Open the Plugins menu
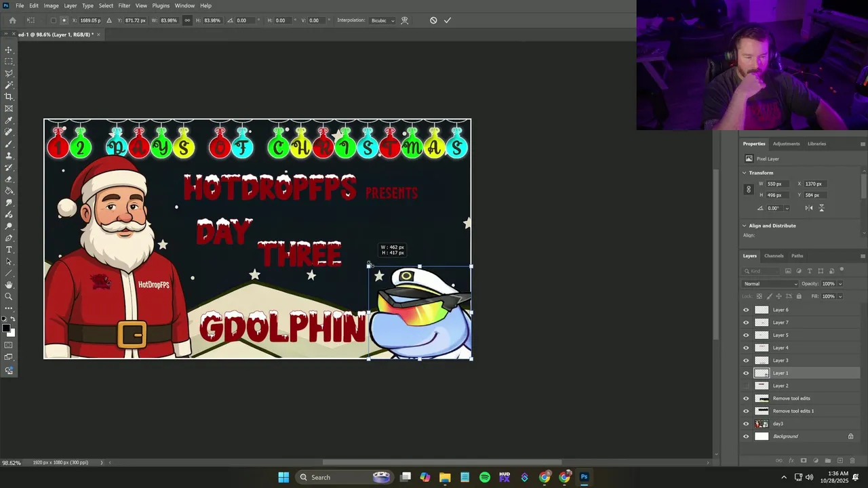This screenshot has width=868, height=488. click(161, 5)
